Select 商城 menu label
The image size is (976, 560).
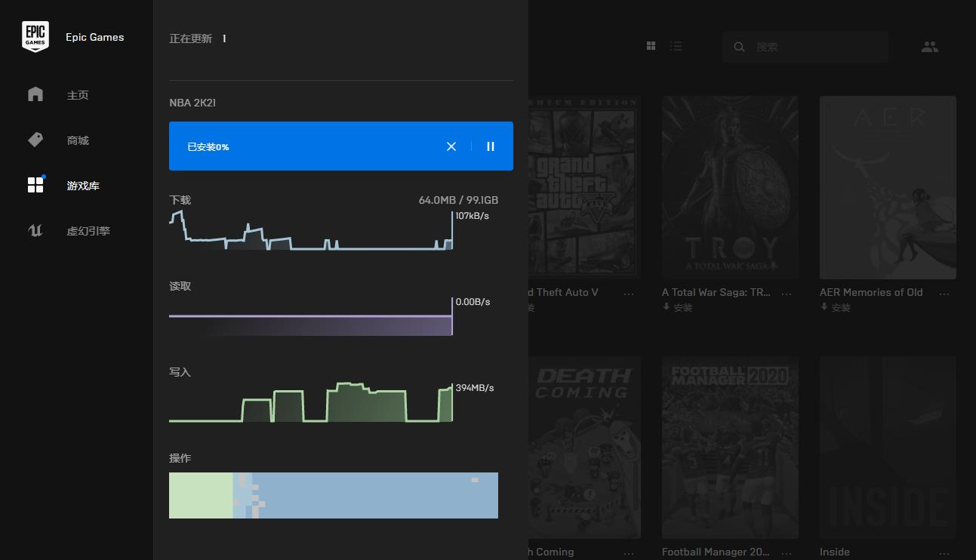tap(78, 140)
